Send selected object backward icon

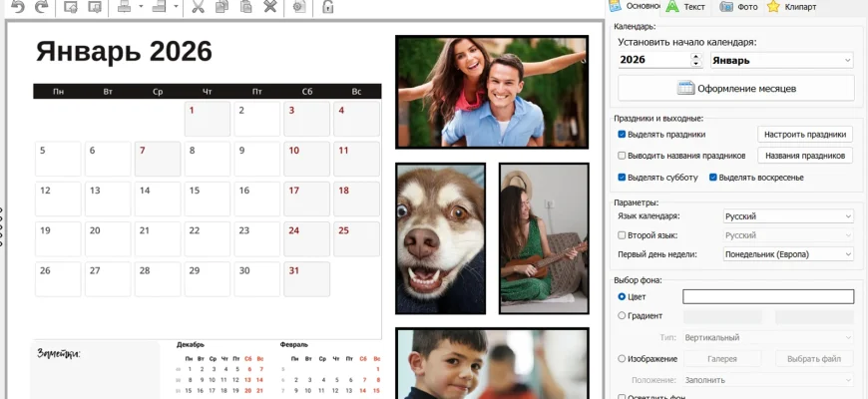95,7
